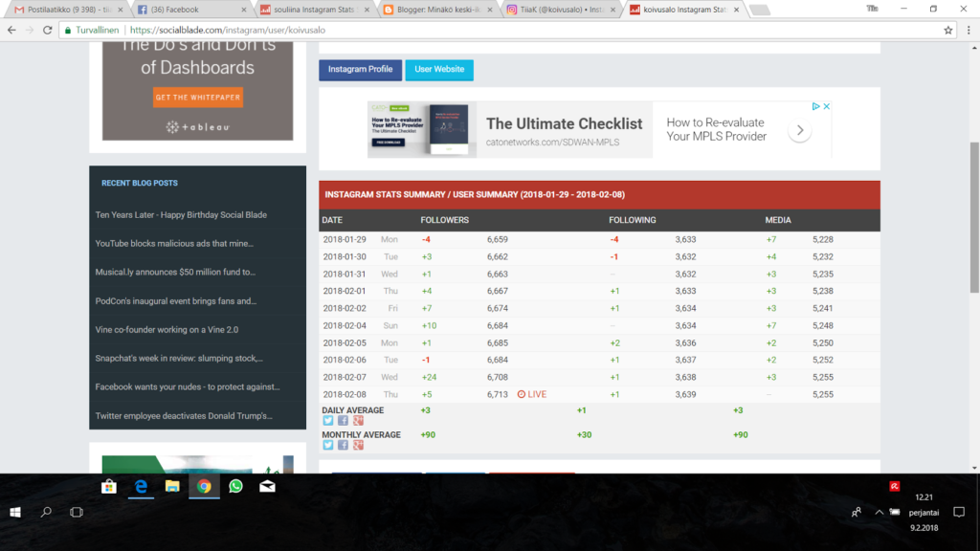Share daily average on Facebook

pos(343,421)
